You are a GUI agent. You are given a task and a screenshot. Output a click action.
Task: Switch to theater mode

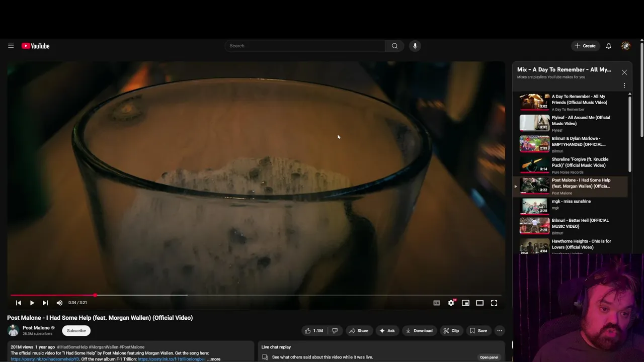(480, 303)
